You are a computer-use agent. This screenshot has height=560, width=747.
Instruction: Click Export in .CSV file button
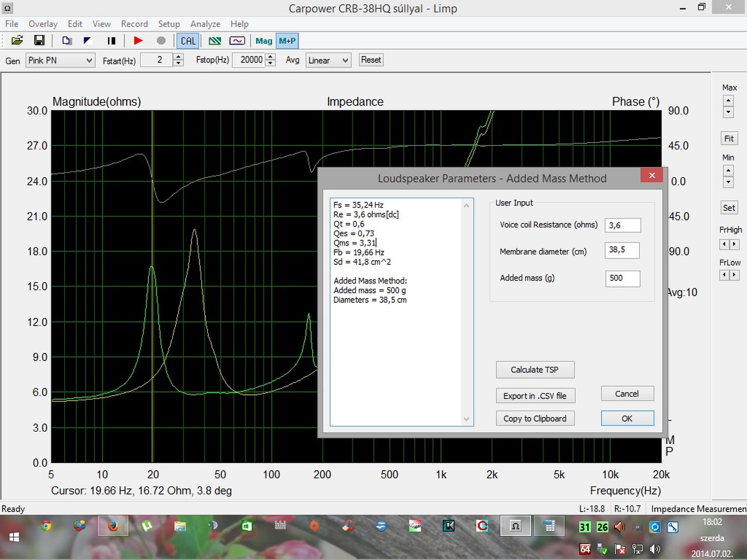point(535,396)
